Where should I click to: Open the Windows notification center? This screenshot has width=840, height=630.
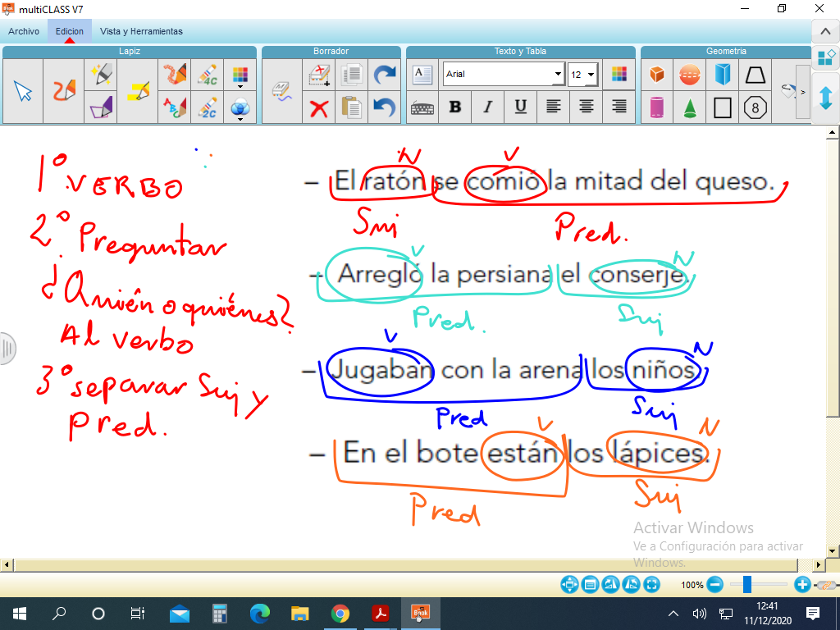pos(813,614)
